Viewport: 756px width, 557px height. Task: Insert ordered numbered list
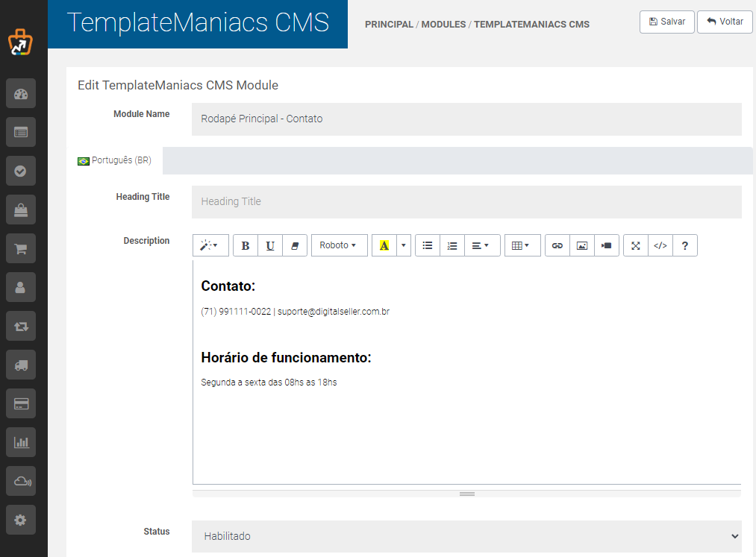[452, 246]
